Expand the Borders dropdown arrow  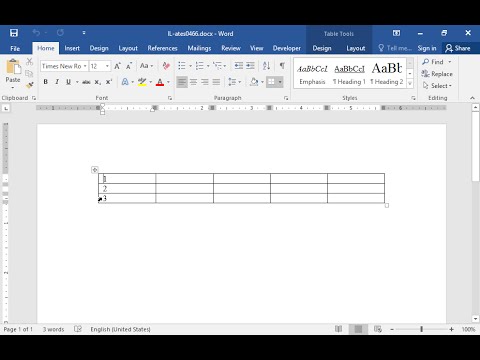(280, 82)
